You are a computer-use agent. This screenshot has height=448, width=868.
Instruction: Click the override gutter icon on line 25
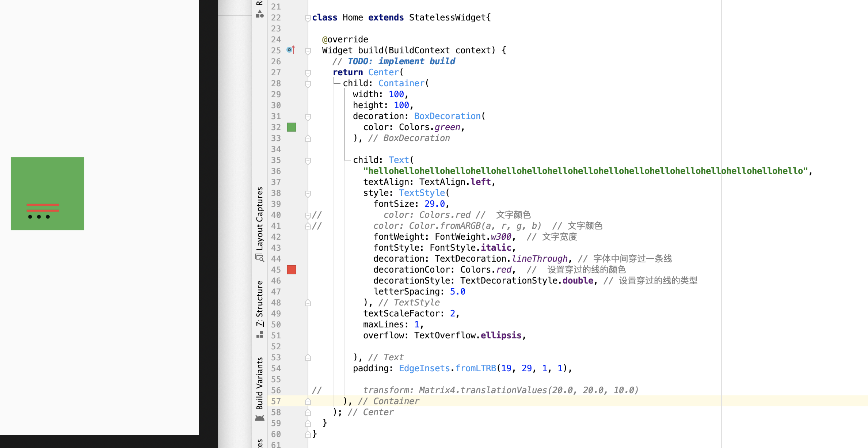291,50
